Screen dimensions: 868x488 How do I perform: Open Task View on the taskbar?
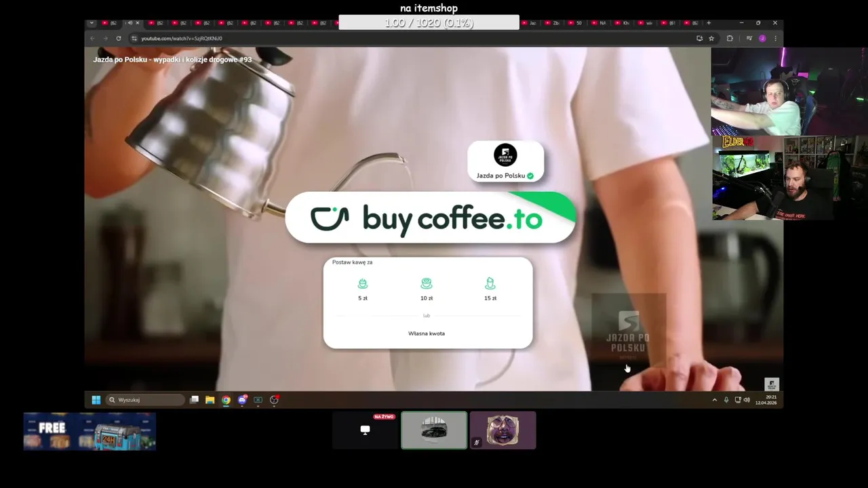195,400
